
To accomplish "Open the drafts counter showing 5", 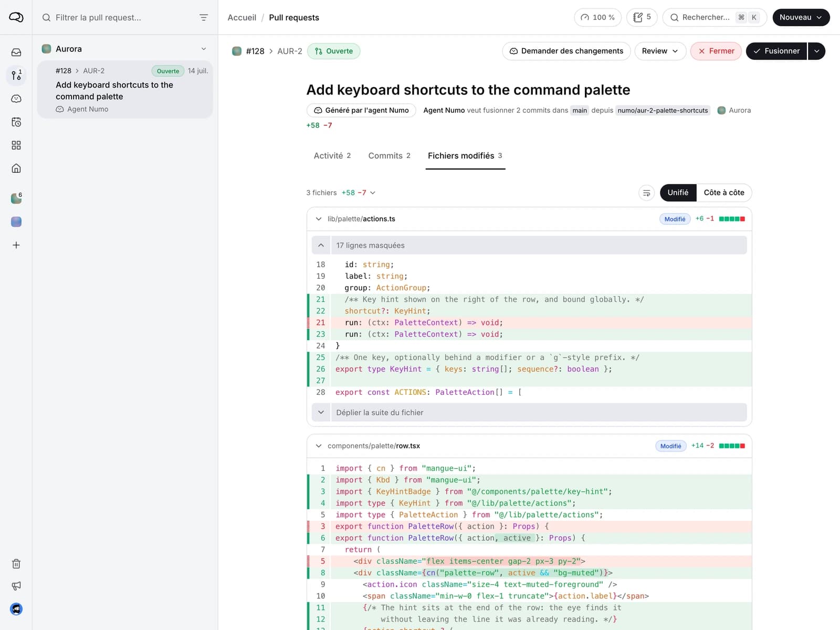I will pos(642,17).
